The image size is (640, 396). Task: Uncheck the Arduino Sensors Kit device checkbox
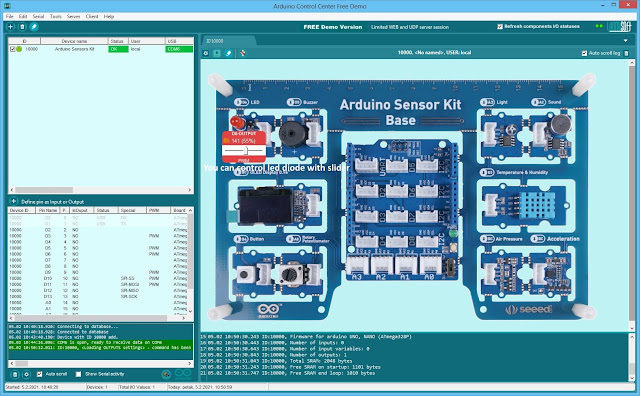(x=13, y=49)
